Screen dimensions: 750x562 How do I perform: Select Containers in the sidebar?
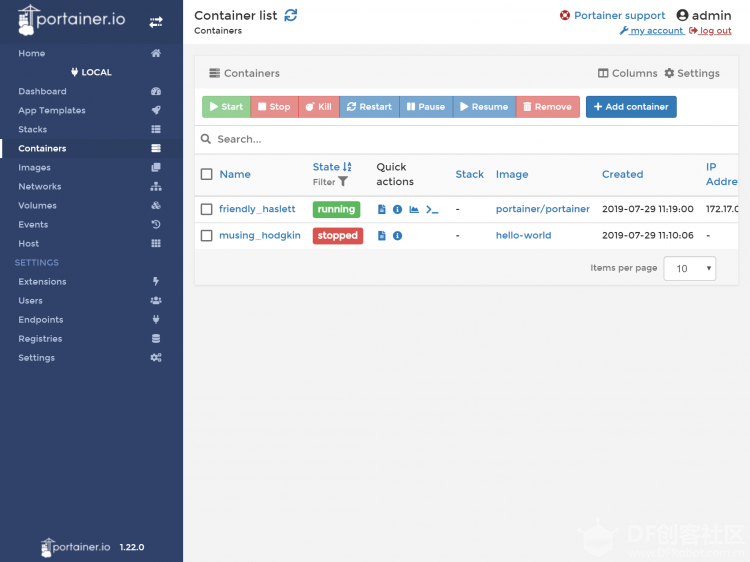42,148
